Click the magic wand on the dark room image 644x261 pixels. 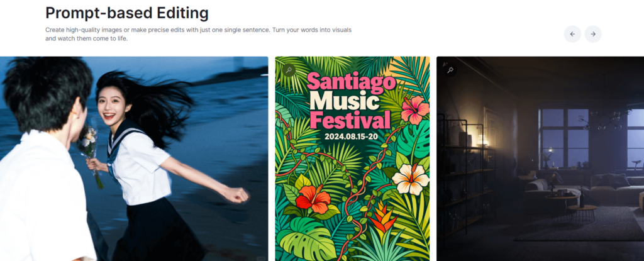coord(450,70)
